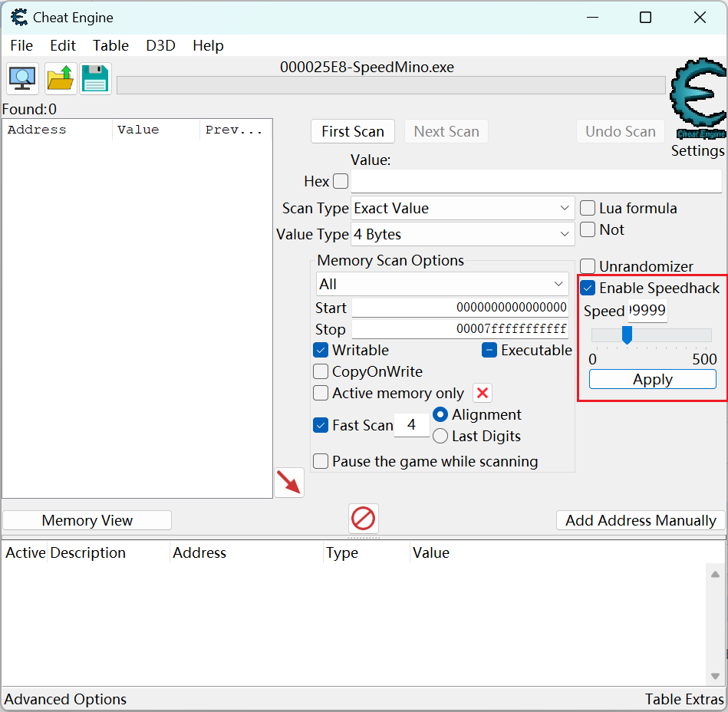Click the Stop address field

point(460,329)
